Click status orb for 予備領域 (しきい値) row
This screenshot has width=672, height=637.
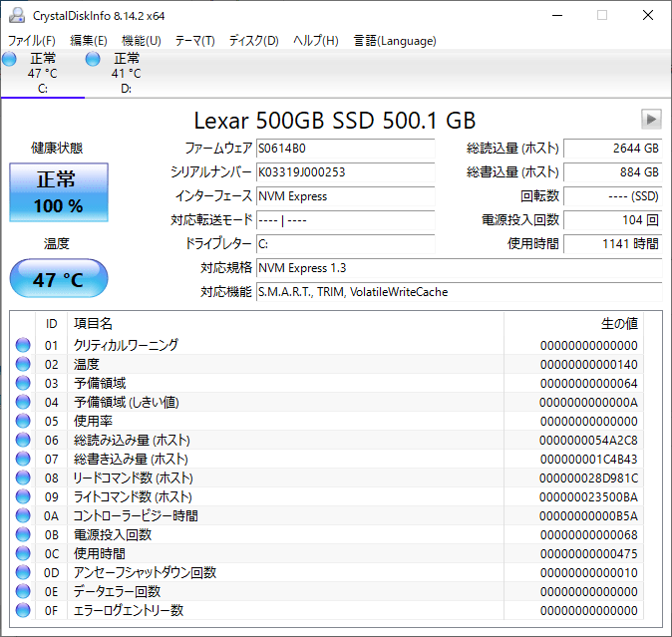pos(23,402)
